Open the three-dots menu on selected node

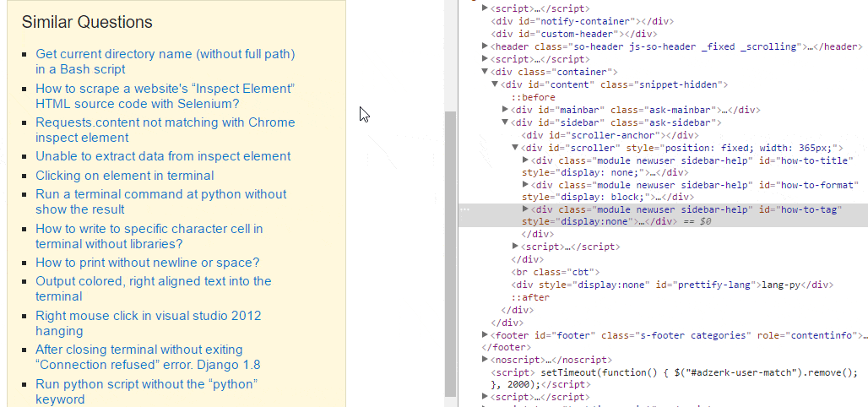pos(465,210)
